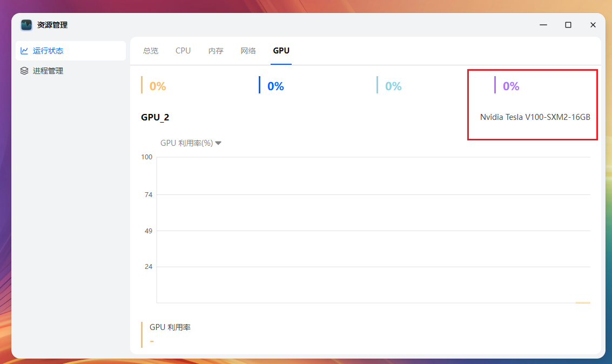Viewport: 612px width, 364px height.
Task: Select the 网络 tab
Action: pos(248,51)
